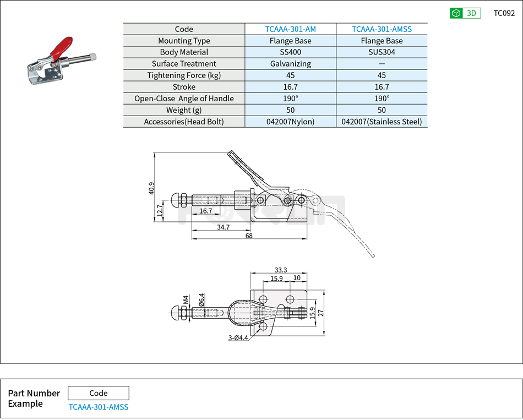Select the Stroke value 16.7
523x420 pixels.
[x=291, y=86]
